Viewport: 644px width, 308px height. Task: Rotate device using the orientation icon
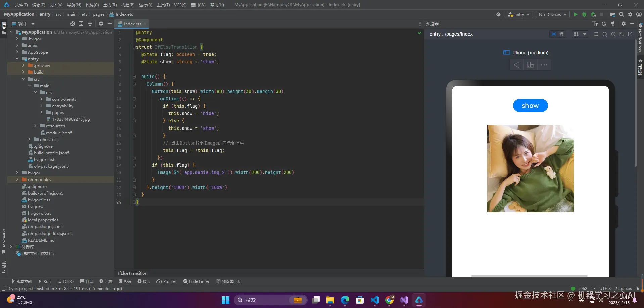[x=531, y=65]
